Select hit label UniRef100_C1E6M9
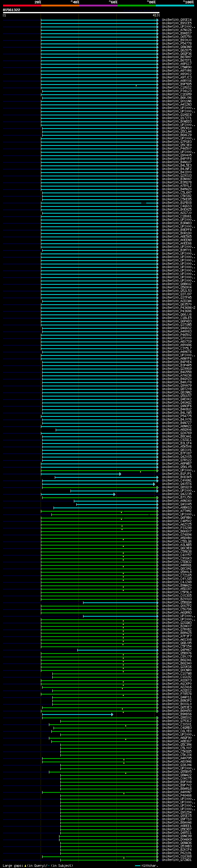 pos(177,94)
